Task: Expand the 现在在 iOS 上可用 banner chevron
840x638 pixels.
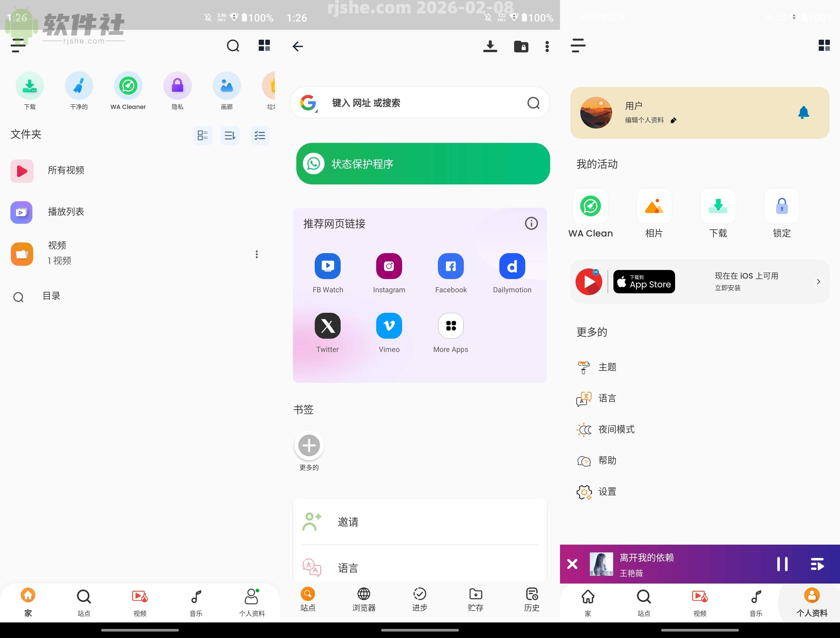Action: (x=819, y=281)
